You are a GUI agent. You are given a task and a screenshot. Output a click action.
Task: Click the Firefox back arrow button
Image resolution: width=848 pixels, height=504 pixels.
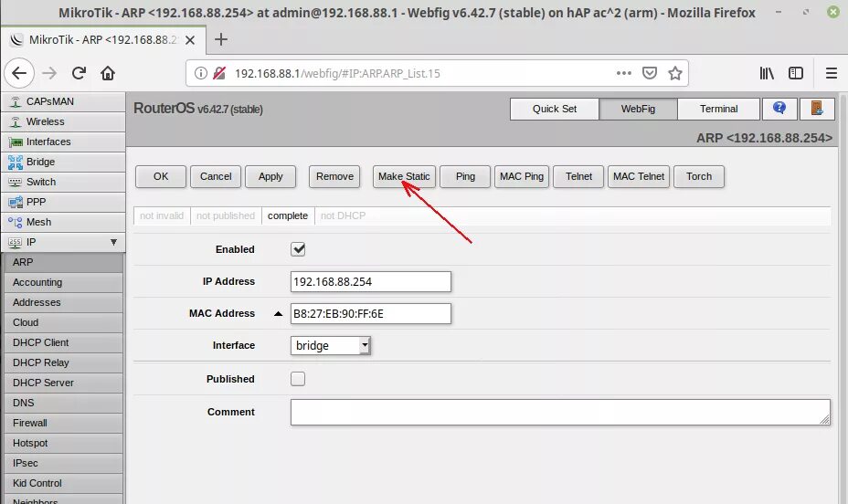19,73
